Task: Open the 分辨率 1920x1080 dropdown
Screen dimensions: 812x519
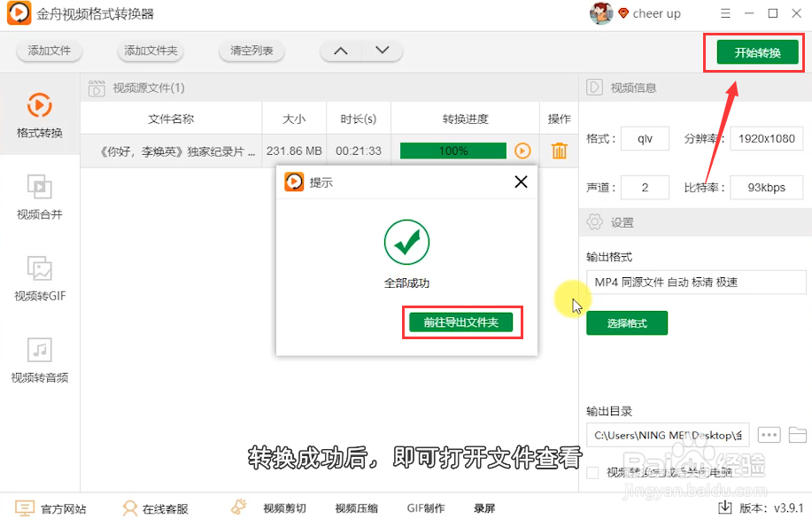Action: point(766,138)
